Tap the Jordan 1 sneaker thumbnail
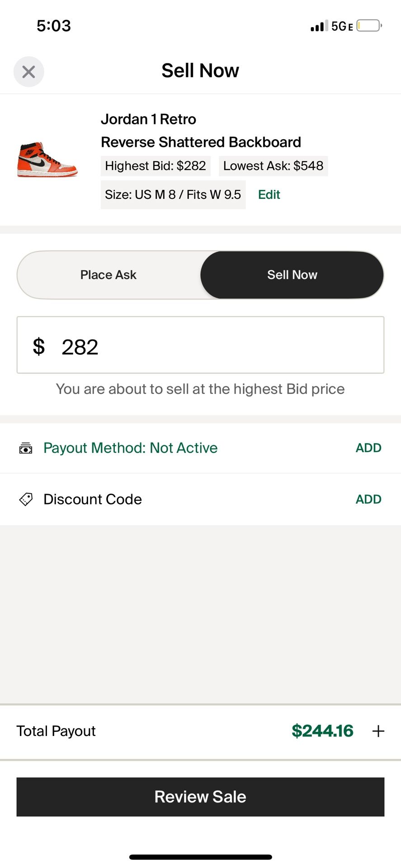401x868 pixels. pyautogui.click(x=47, y=160)
